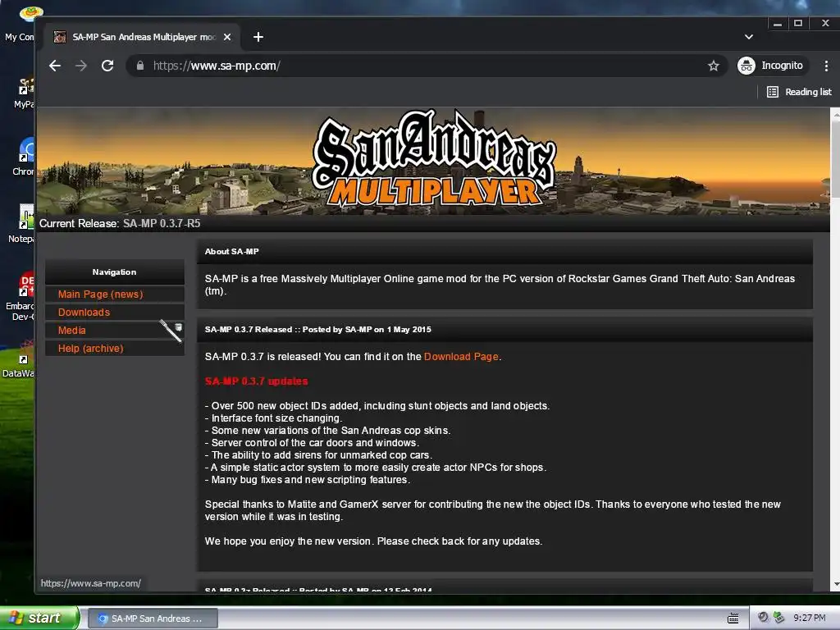Select the Chrome desktop shortcut icon
The height and width of the screenshot is (630, 840).
click(x=24, y=157)
